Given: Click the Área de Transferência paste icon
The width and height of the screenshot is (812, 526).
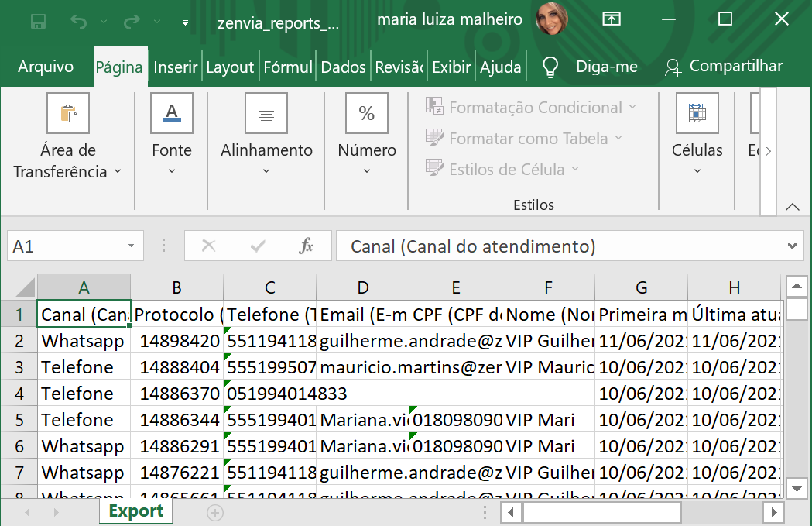Looking at the screenshot, I should [x=68, y=113].
